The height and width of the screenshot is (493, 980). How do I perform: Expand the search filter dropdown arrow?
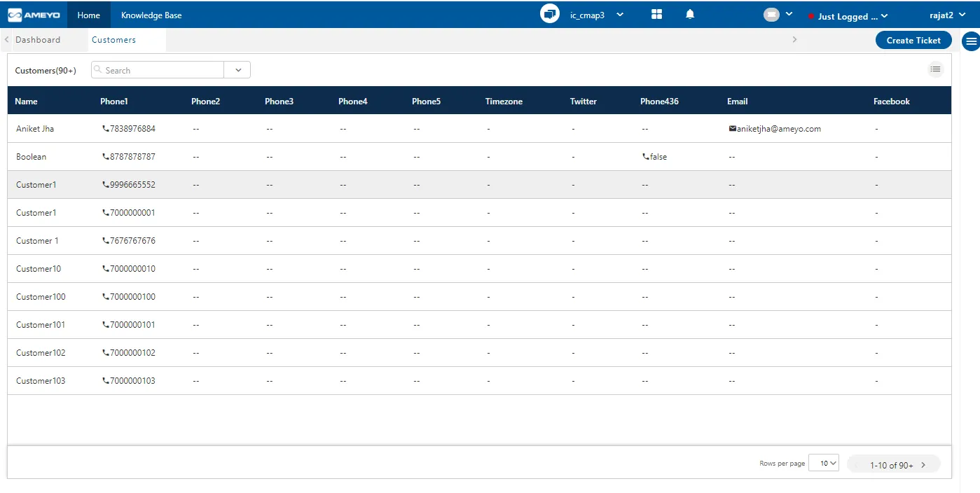(237, 70)
